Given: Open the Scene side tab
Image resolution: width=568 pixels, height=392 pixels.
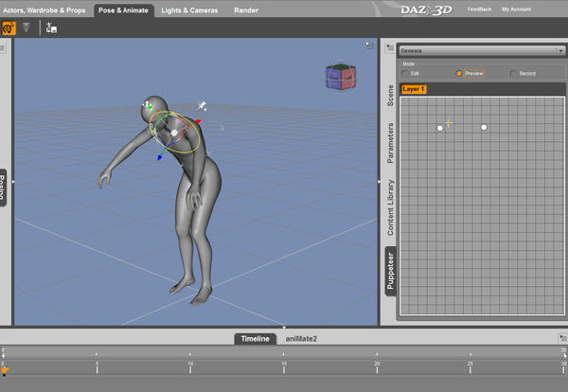Looking at the screenshot, I should 390,96.
